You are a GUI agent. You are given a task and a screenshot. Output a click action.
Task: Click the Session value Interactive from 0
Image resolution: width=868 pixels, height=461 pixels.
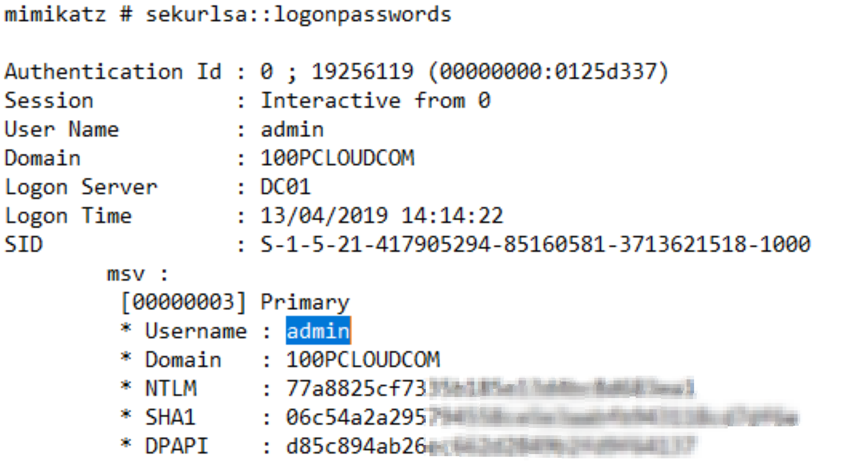[x=375, y=100]
